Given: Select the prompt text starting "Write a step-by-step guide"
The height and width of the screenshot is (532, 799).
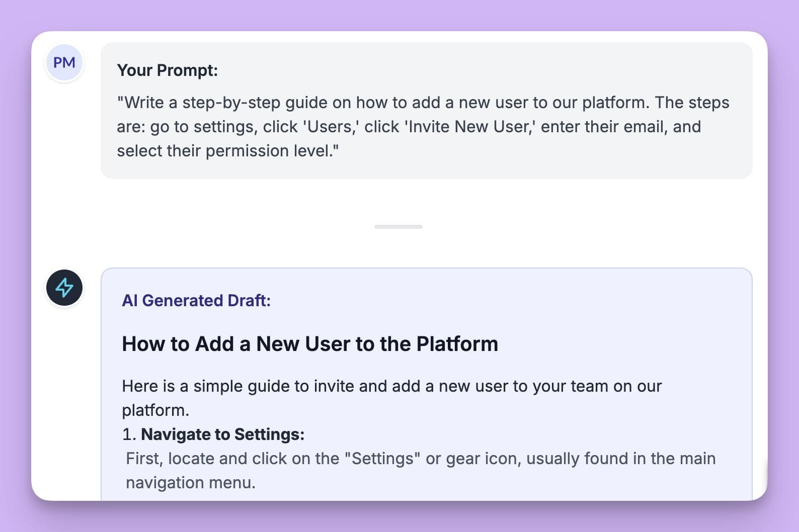Looking at the screenshot, I should pos(423,127).
